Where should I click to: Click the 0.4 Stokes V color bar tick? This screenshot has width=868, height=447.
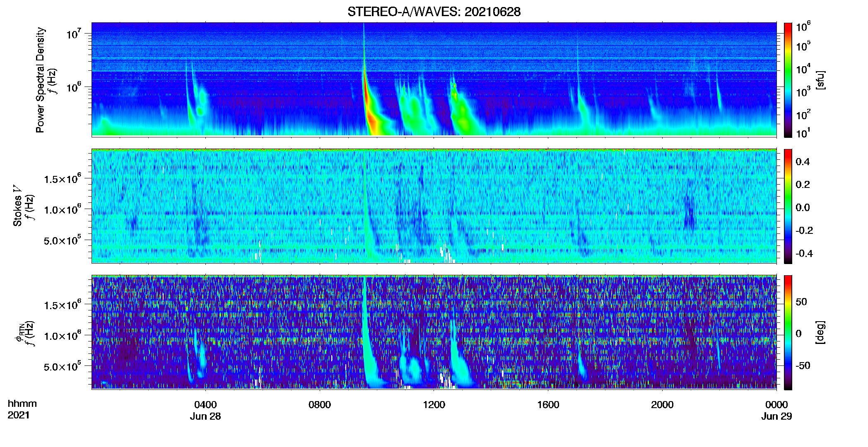tap(803, 162)
